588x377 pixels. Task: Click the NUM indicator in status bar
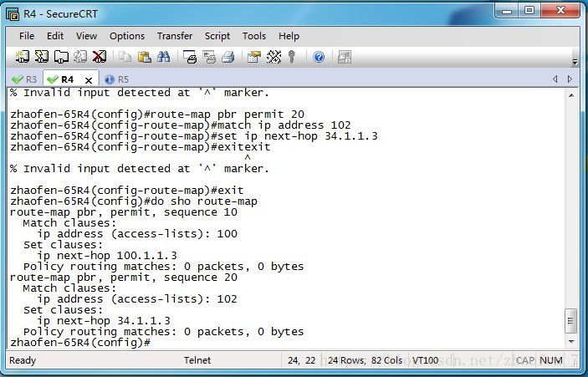tap(551, 360)
